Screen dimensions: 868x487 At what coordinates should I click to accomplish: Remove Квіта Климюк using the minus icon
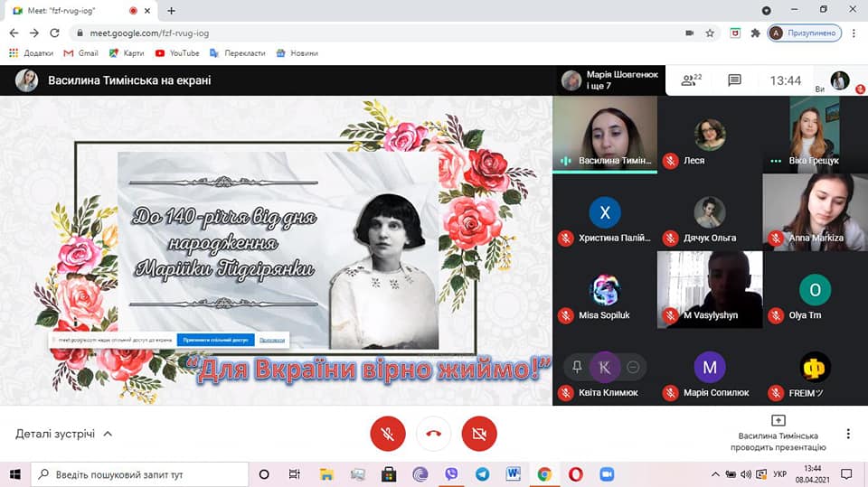coord(633,367)
